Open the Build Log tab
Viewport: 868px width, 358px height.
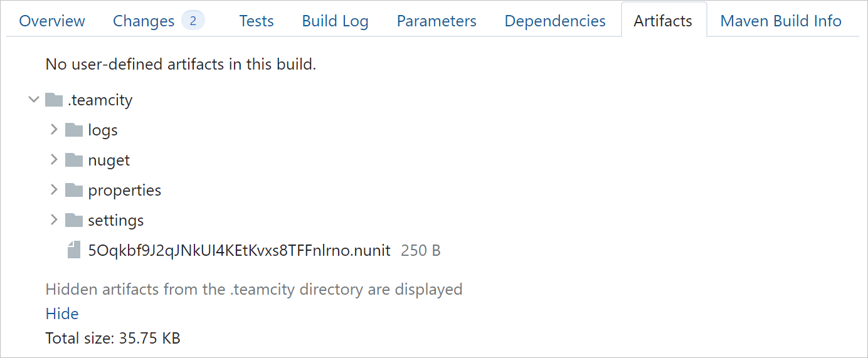tap(335, 21)
